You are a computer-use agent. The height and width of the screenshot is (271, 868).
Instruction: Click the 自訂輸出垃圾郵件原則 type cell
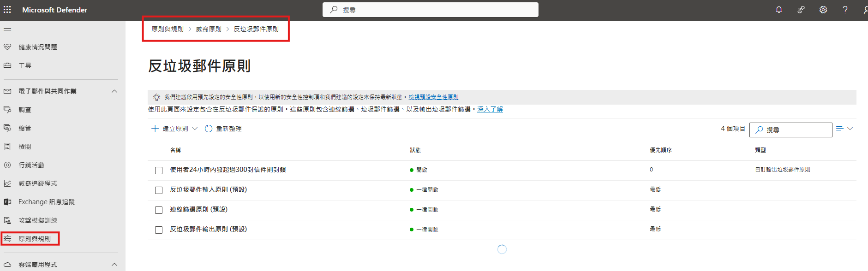[783, 170]
